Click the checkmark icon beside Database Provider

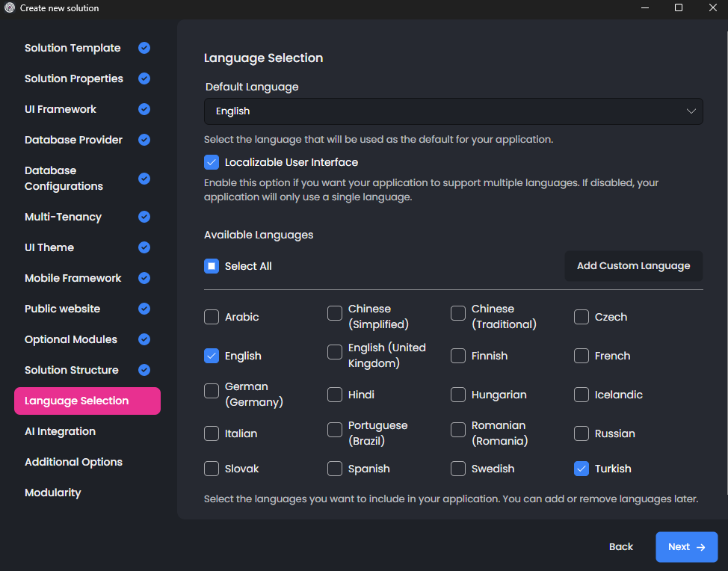144,140
